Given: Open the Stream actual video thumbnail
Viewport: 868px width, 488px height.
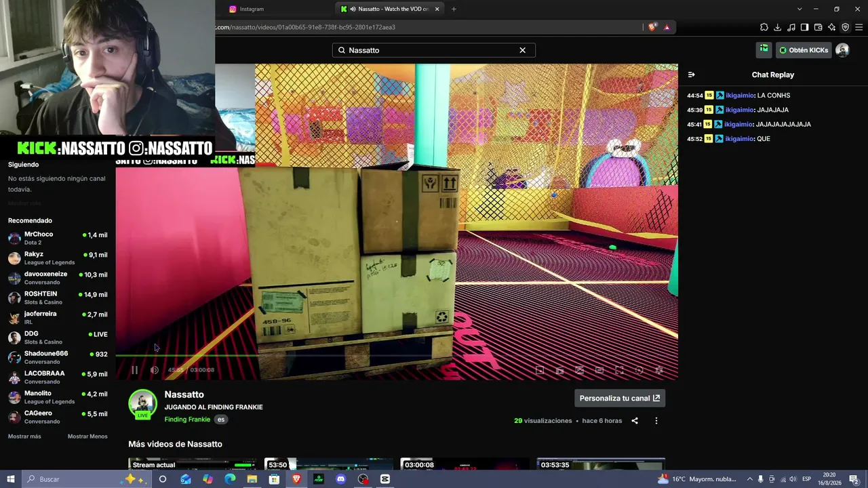Looking at the screenshot, I should [193, 464].
